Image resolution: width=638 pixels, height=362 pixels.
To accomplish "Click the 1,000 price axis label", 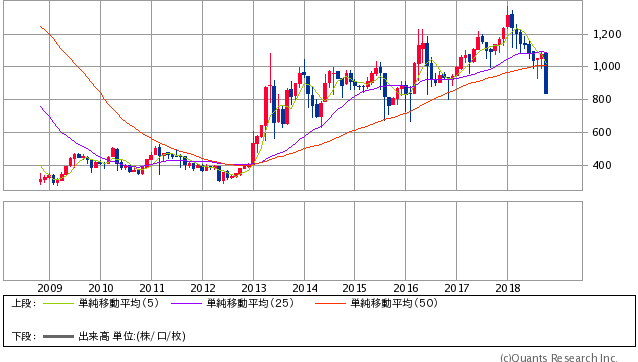I will (607, 66).
